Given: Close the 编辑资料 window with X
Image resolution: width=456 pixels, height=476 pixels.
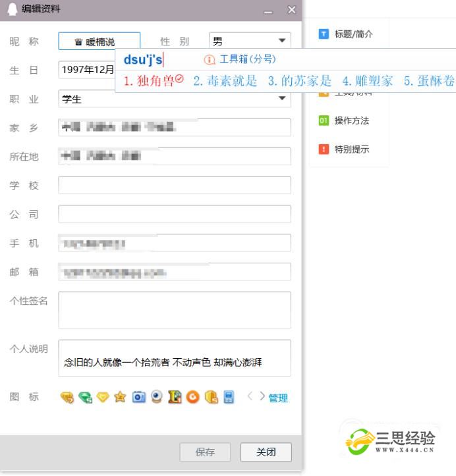Looking at the screenshot, I should pyautogui.click(x=291, y=10).
